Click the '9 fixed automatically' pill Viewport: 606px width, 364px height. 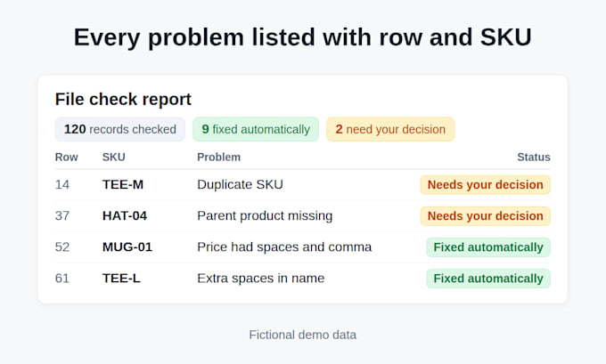click(x=256, y=129)
